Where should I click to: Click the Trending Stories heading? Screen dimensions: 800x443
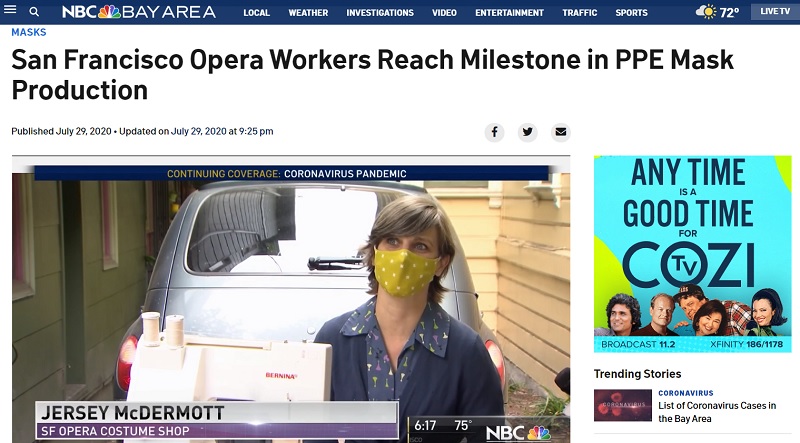[x=637, y=374]
